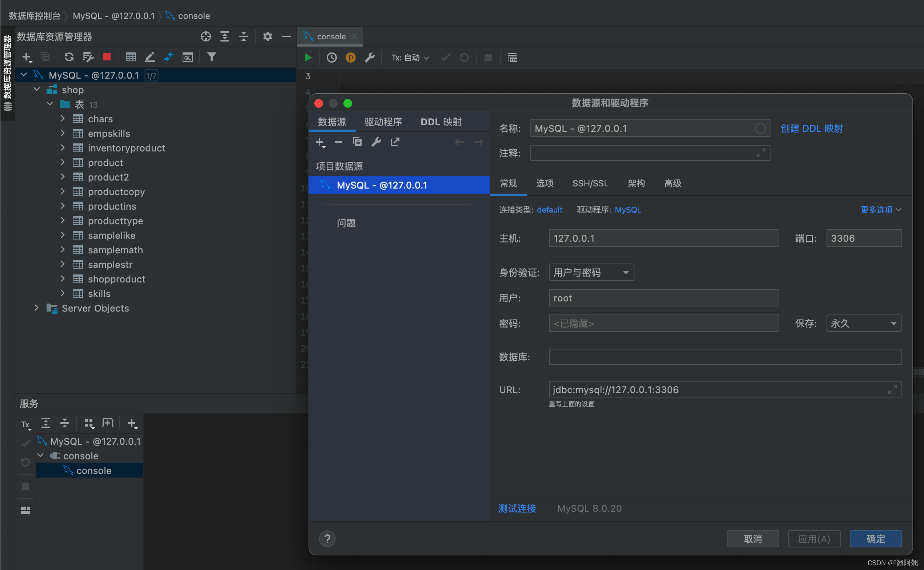924x570 pixels.
Task: Open query history clock icon
Action: coord(331,58)
